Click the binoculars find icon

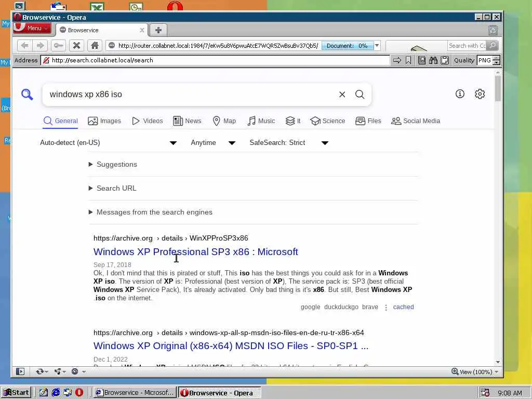pos(433,60)
